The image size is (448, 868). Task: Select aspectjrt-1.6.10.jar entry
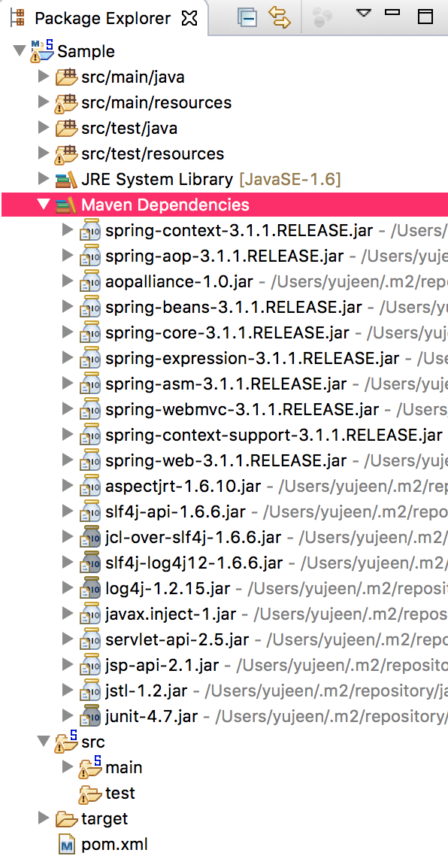pos(183,486)
